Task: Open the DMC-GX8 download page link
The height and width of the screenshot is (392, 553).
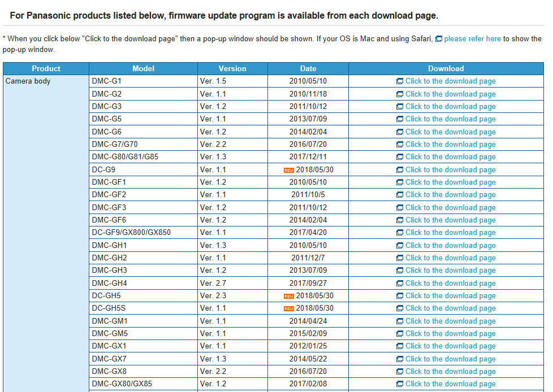Action: coord(450,372)
